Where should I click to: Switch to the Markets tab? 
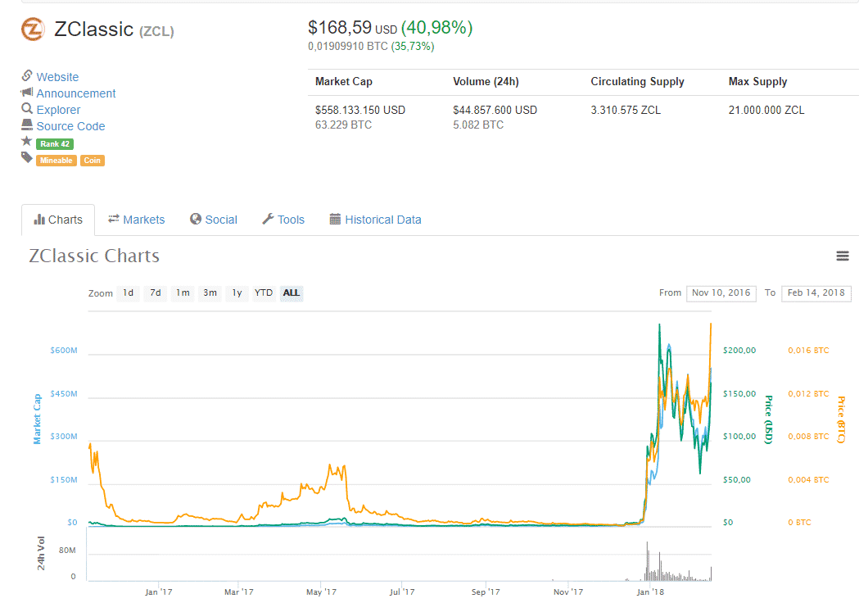coord(136,220)
